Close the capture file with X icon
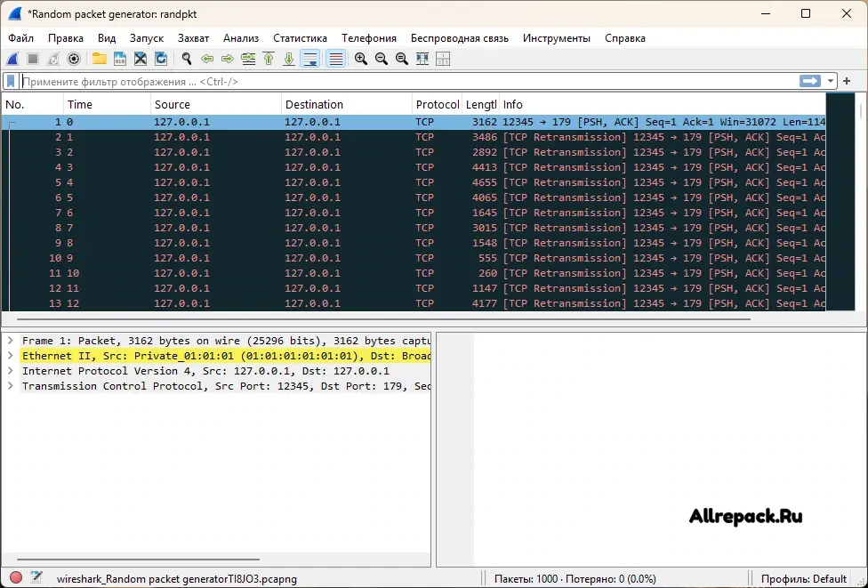 (140, 59)
